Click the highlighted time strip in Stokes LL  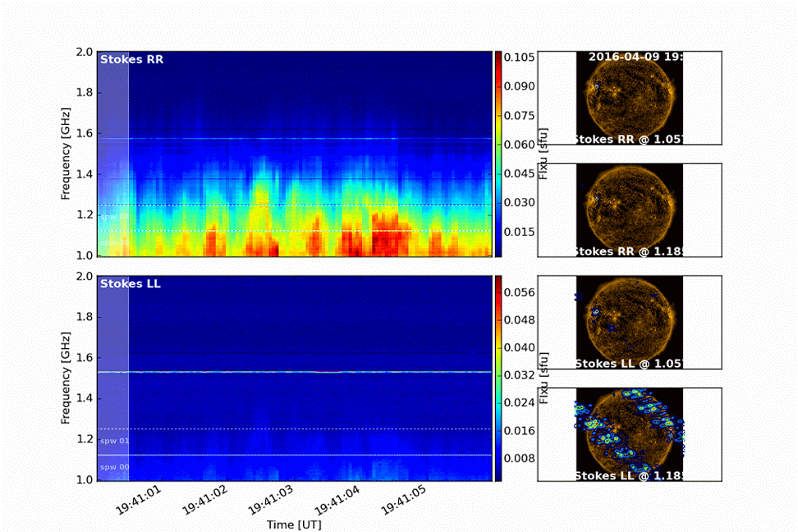113,378
